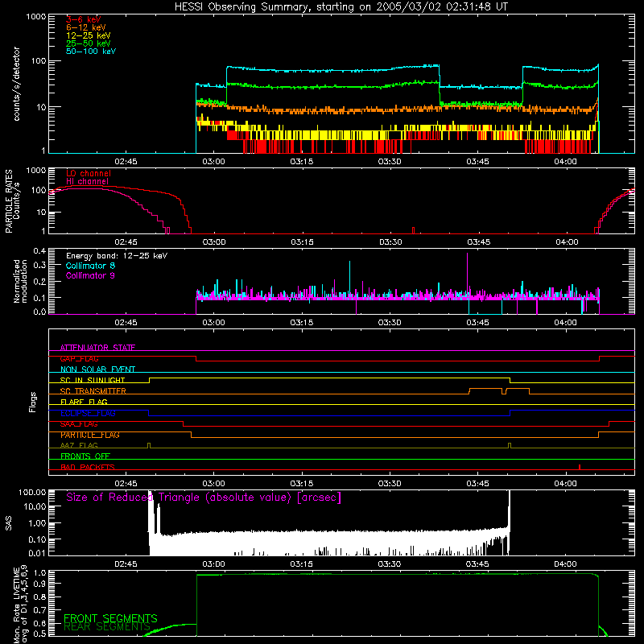Image resolution: width=644 pixels, height=644 pixels.
Task: Click the Mon. Rate LIVETIME axis label
Action: 20,604
